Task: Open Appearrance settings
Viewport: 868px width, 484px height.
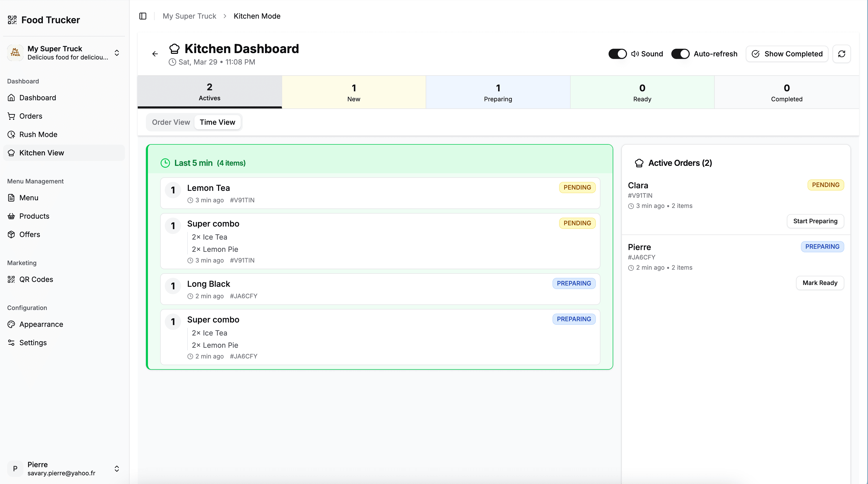Action: pos(41,324)
